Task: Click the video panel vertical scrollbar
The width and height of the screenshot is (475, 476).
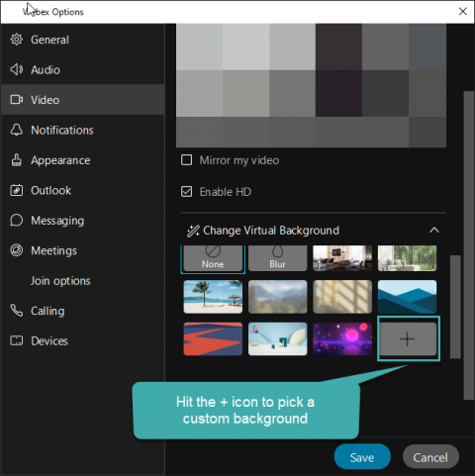Action: [x=468, y=245]
